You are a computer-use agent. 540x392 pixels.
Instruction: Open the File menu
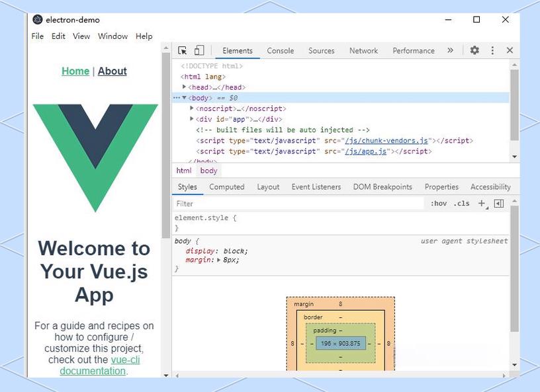(38, 36)
